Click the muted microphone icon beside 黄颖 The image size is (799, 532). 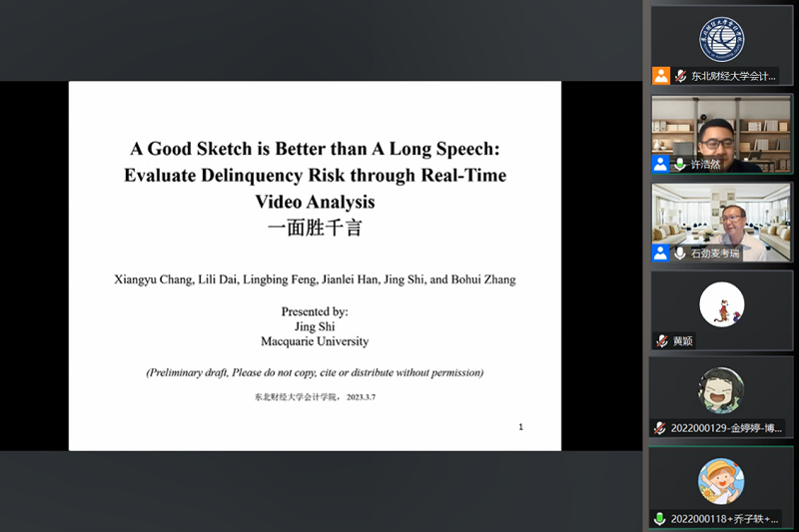click(x=661, y=340)
